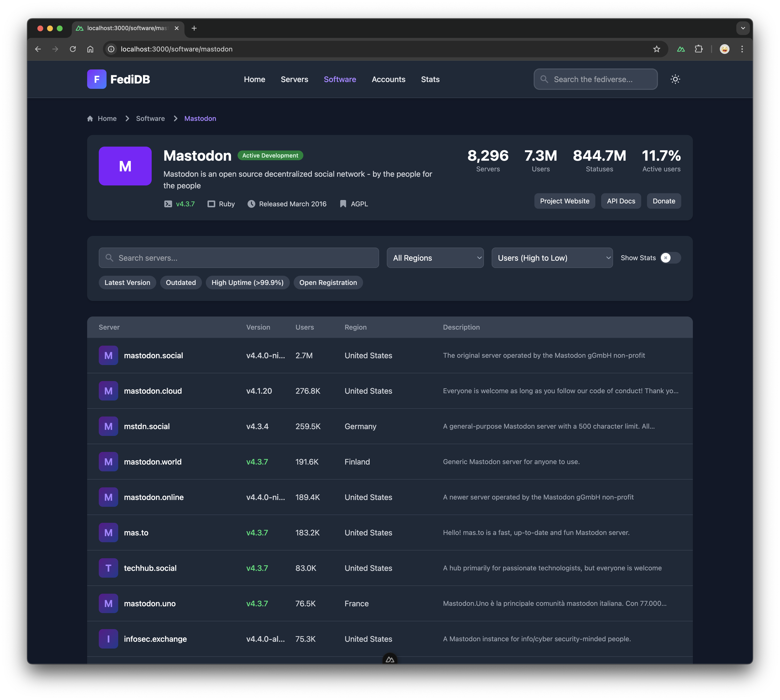Click the breadcrumb home icon
Image resolution: width=780 pixels, height=700 pixels.
(x=90, y=119)
